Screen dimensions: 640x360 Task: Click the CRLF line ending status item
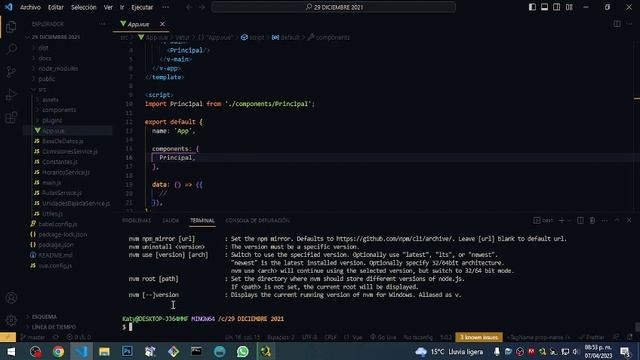coord(330,337)
